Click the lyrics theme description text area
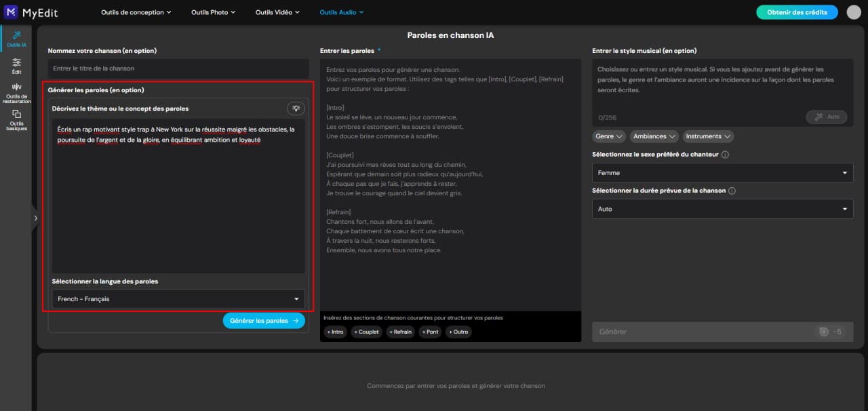The height and width of the screenshot is (411, 868). click(178, 197)
